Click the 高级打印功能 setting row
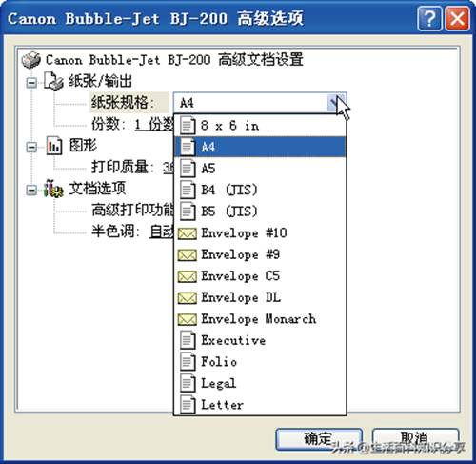Screen dimensions: 476x464 tap(132, 210)
